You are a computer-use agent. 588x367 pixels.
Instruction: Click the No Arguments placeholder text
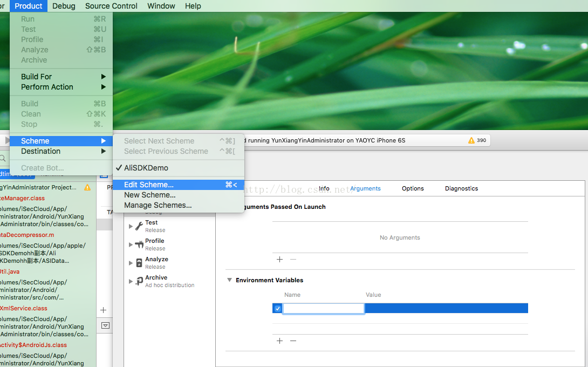point(400,237)
